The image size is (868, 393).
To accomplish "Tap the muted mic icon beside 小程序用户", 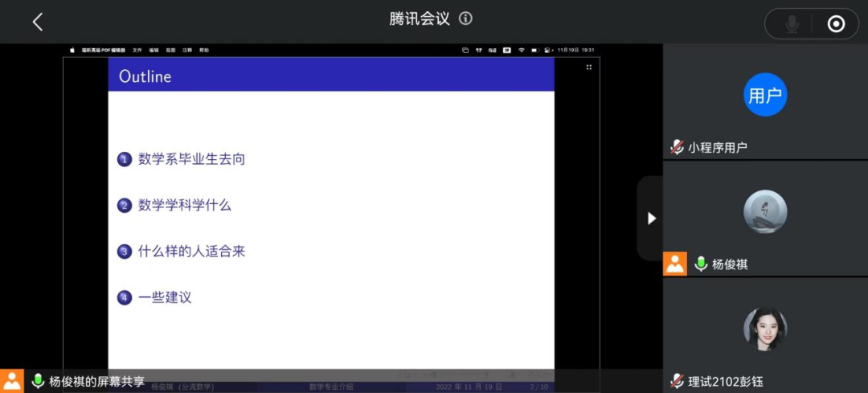I will [677, 147].
